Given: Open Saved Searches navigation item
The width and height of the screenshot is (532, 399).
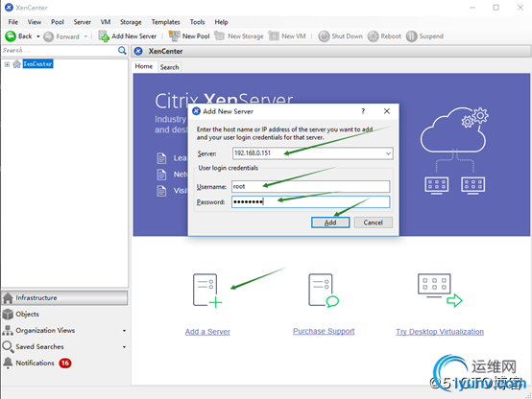Looking at the screenshot, I should (39, 346).
